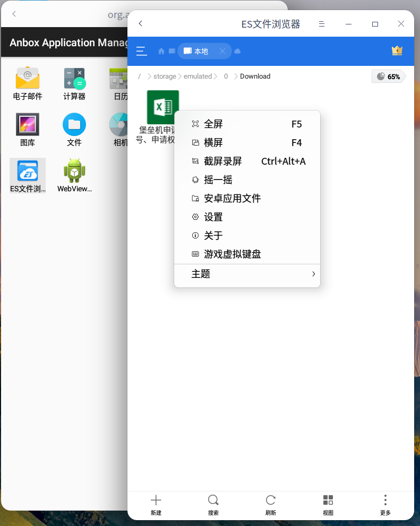Launch the WebView app in Anbox

coord(74,176)
